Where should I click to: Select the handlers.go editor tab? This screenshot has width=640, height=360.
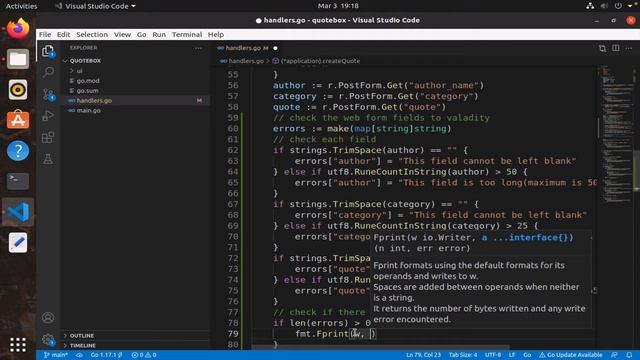(x=247, y=48)
